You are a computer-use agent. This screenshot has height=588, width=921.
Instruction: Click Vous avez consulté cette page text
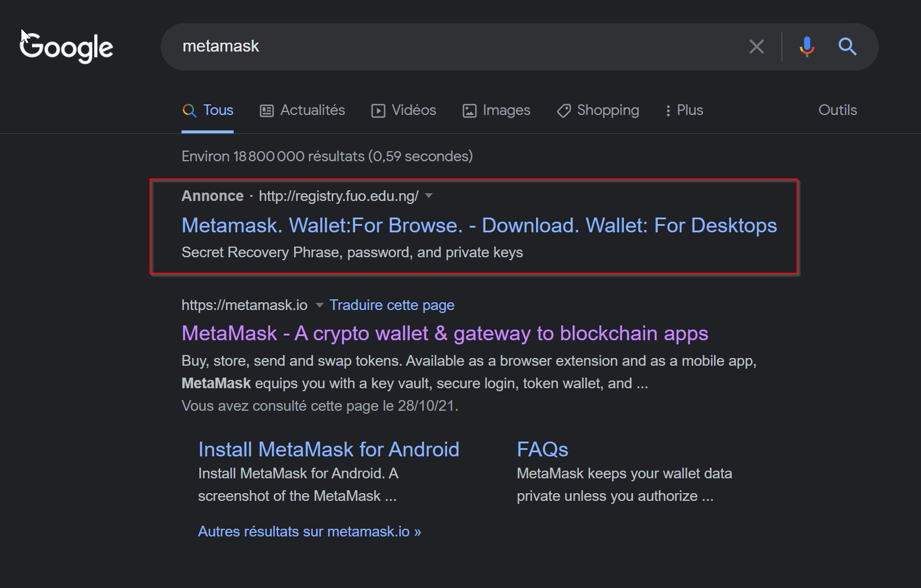pyautogui.click(x=320, y=406)
